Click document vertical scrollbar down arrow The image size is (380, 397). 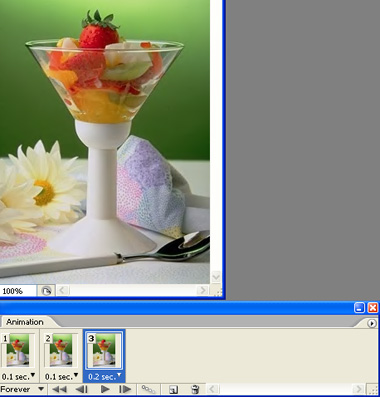tap(216, 277)
